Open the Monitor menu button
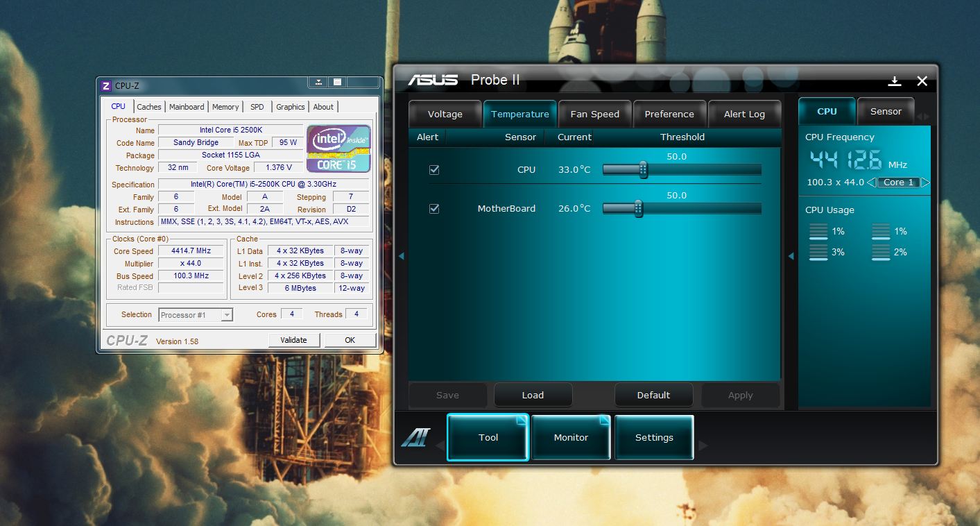Viewport: 980px width, 526px height. click(x=571, y=437)
